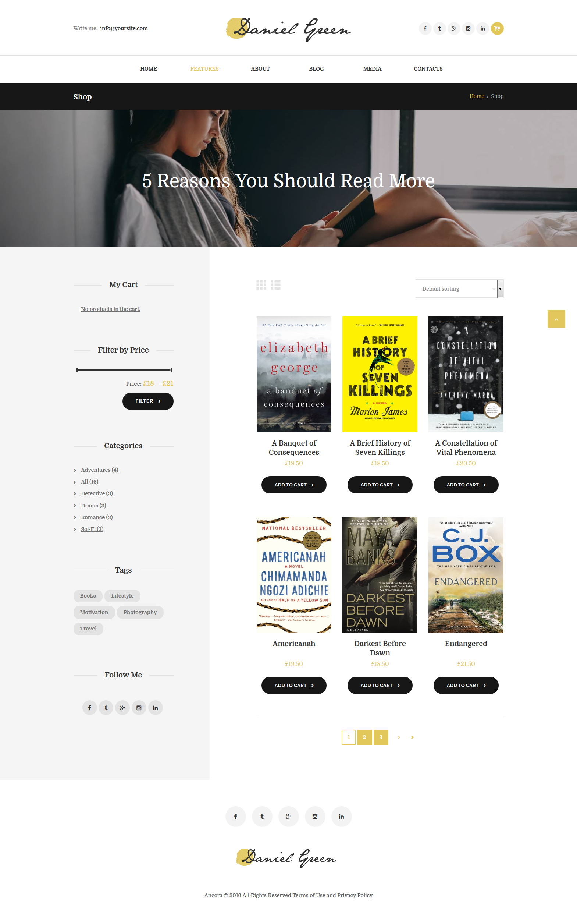Click the FILTER price button

148,401
